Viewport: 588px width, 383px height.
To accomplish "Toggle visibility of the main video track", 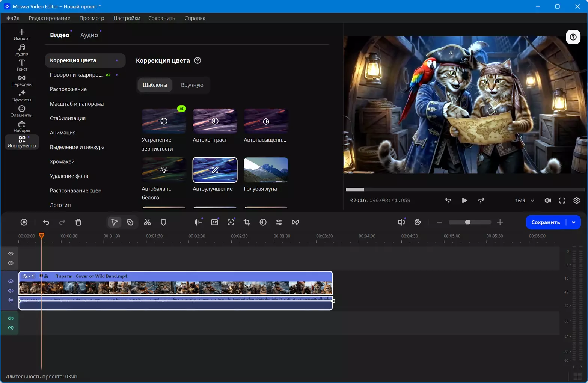I will pyautogui.click(x=11, y=281).
